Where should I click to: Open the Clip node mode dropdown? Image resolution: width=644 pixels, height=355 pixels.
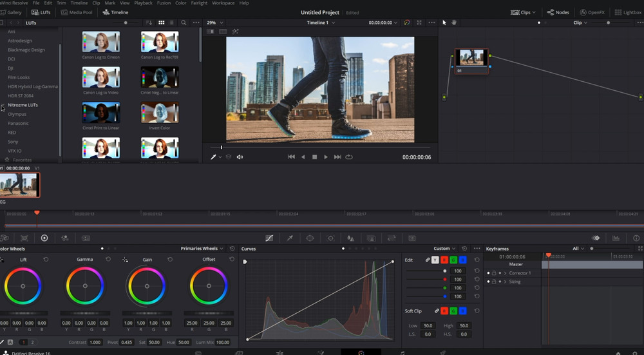coord(580,23)
